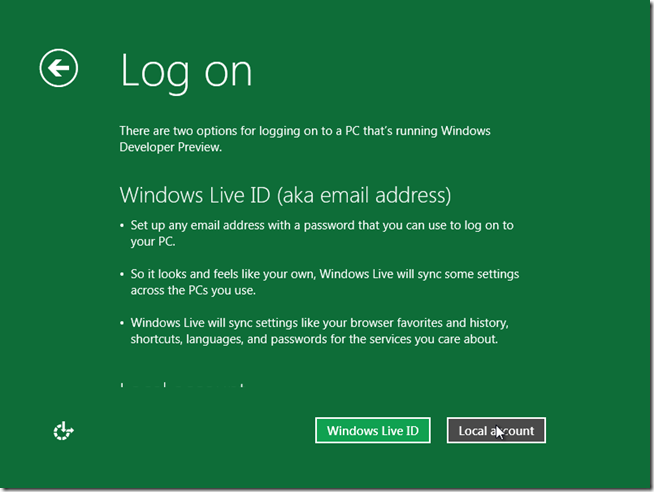Click the 'Windows Live ID (aka email address)' heading

285,195
